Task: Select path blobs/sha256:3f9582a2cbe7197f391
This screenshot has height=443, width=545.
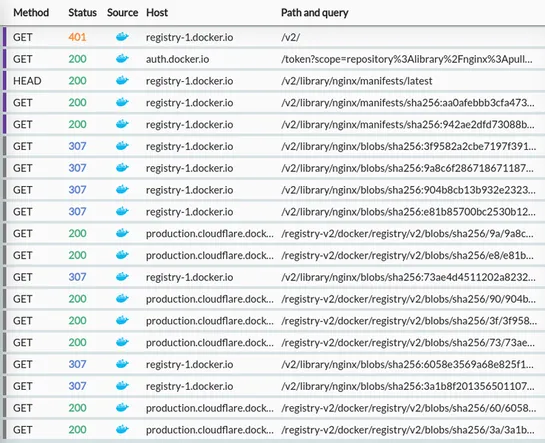Action: click(x=408, y=146)
